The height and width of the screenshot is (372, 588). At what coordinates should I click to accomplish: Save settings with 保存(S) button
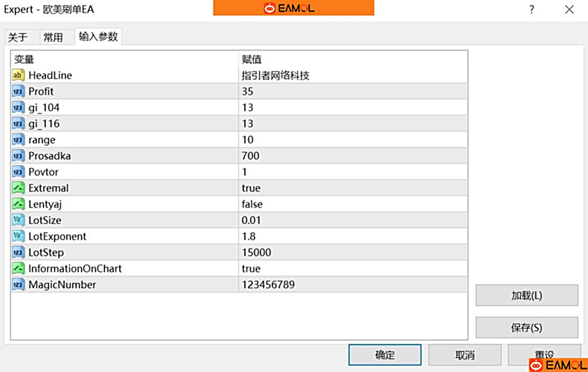(526, 327)
